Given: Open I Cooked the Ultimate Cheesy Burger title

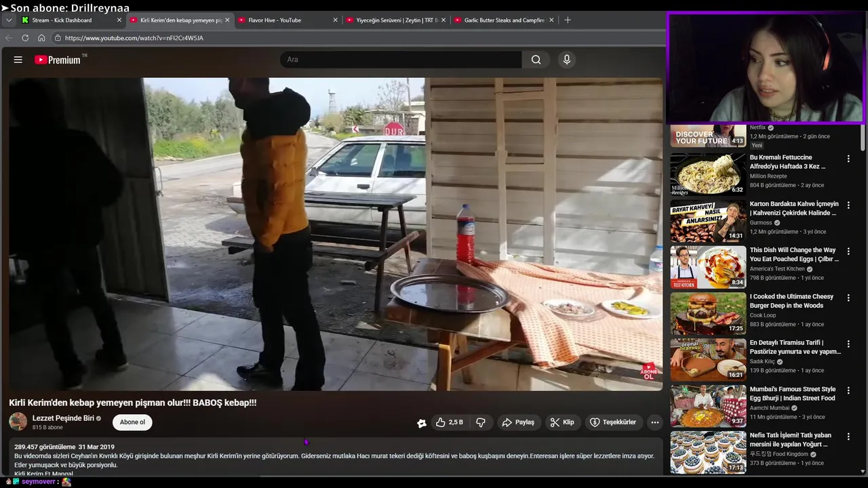Looking at the screenshot, I should (x=791, y=301).
